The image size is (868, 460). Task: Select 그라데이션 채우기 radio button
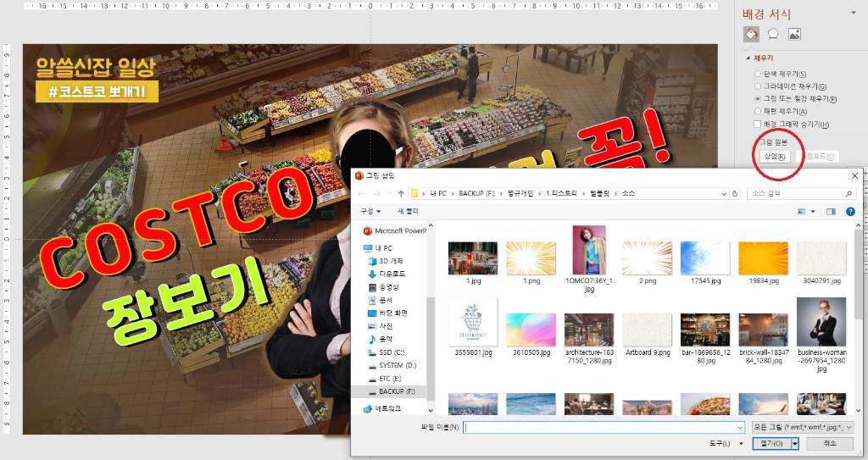click(757, 86)
